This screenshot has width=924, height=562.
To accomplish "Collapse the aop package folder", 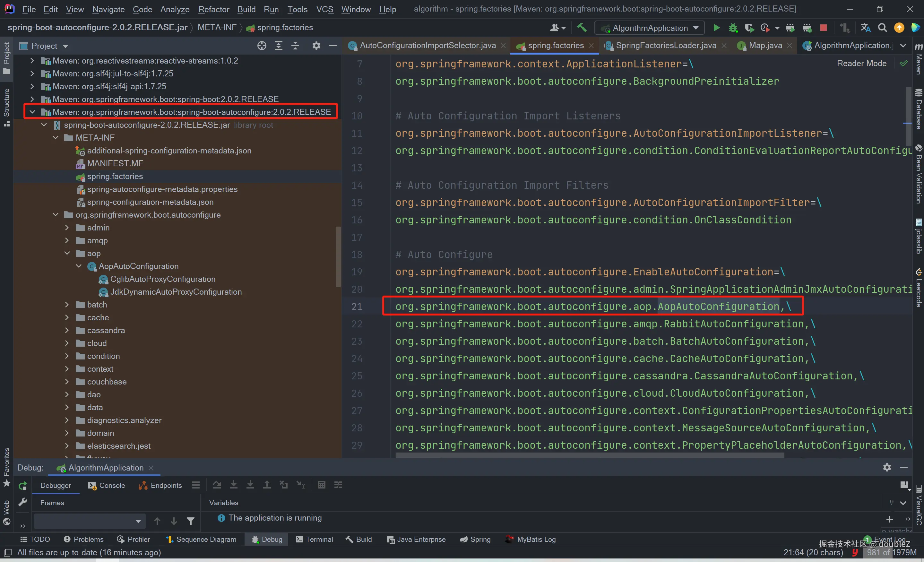I will [67, 254].
